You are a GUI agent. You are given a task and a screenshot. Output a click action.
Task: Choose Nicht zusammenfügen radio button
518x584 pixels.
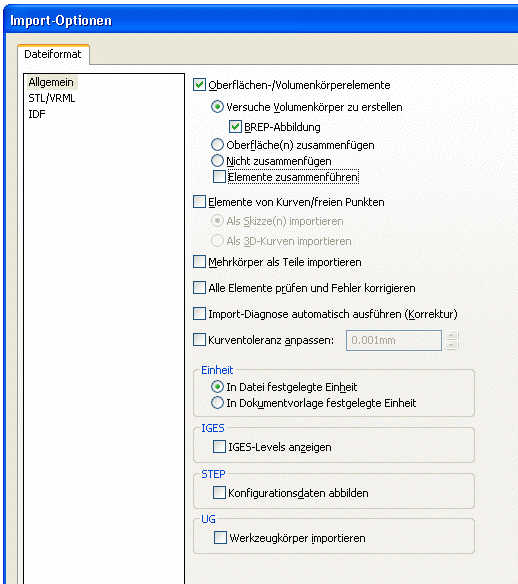tap(217, 161)
